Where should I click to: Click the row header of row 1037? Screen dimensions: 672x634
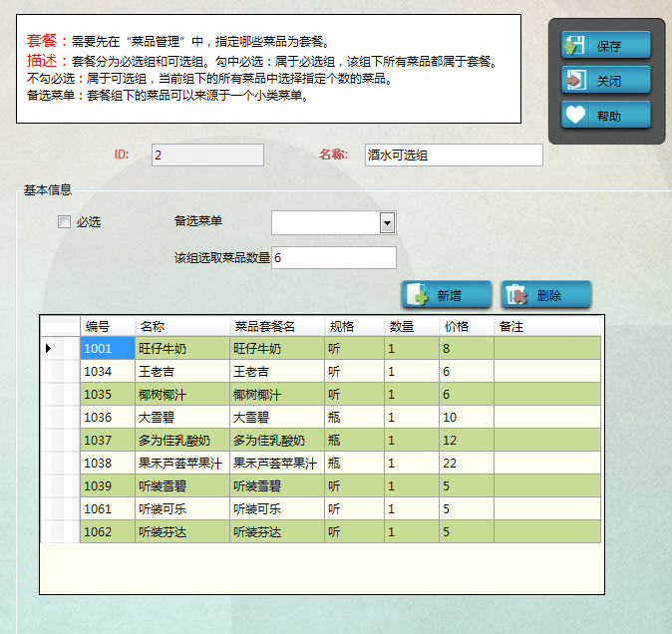pyautogui.click(x=61, y=440)
